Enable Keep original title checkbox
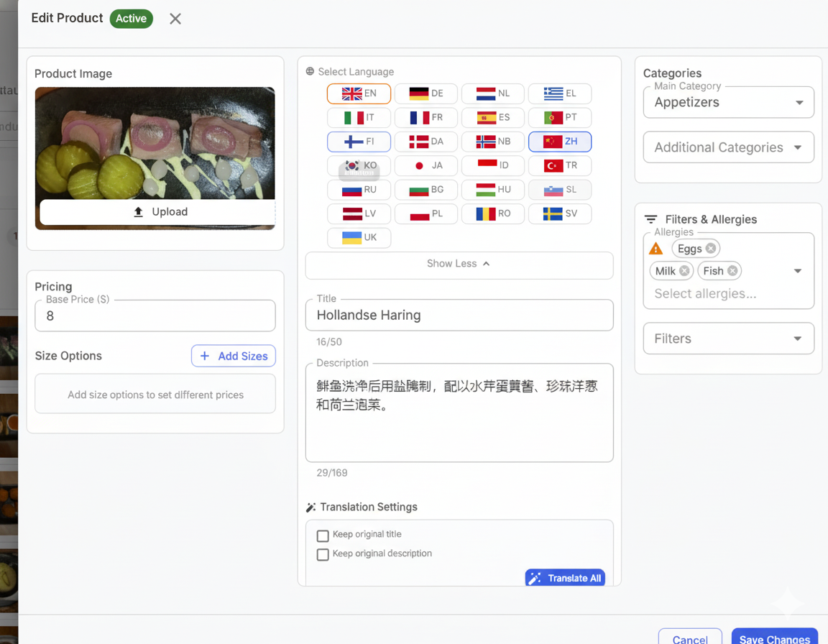This screenshot has width=828, height=644. coord(323,535)
